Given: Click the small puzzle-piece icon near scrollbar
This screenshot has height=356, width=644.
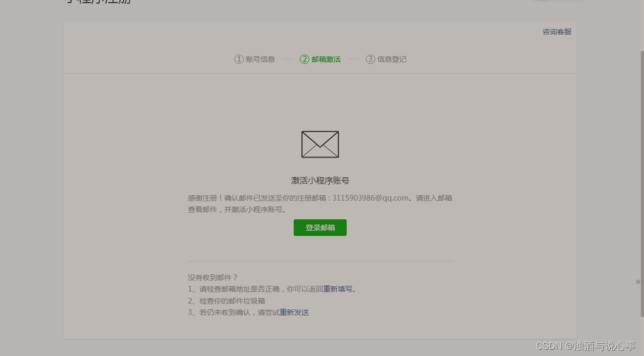Looking at the screenshot, I should pyautogui.click(x=638, y=282).
